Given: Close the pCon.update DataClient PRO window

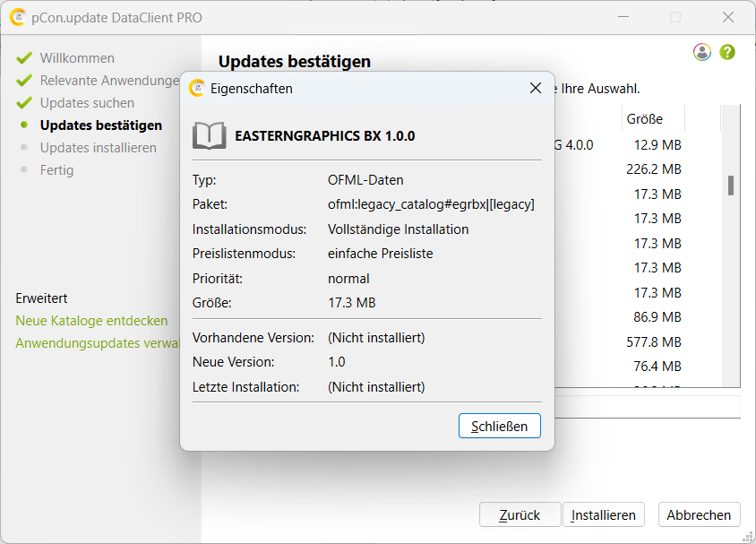Looking at the screenshot, I should coord(728,17).
